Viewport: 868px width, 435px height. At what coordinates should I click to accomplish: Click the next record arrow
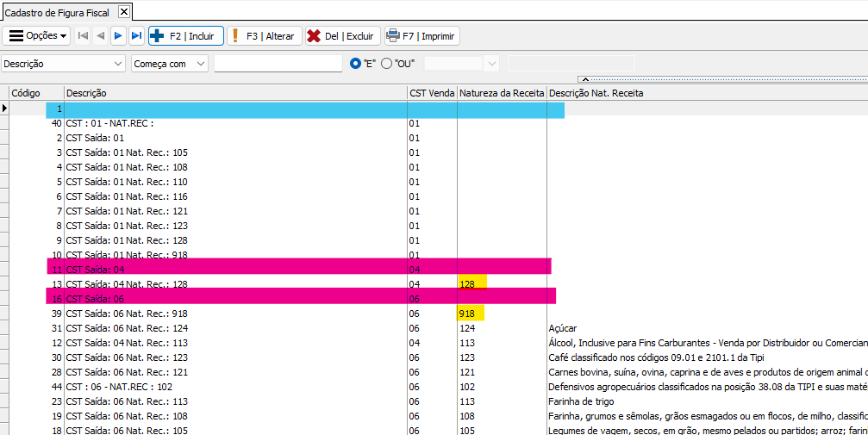pyautogui.click(x=118, y=36)
